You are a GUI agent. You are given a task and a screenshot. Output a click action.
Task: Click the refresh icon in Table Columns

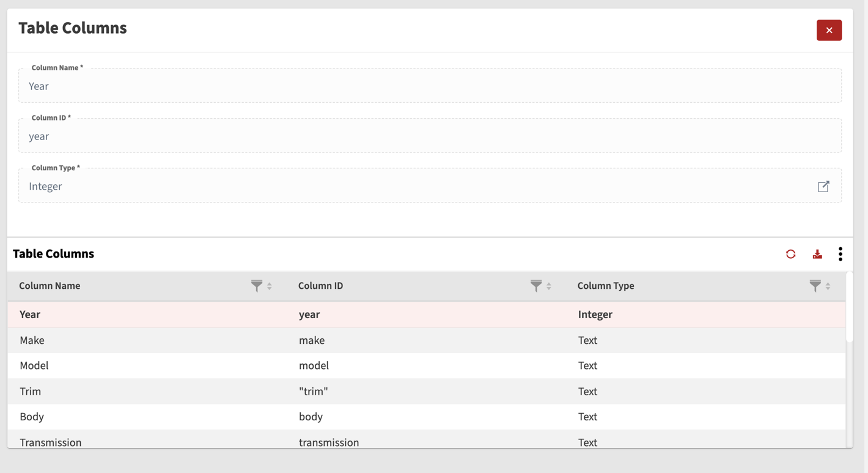790,254
